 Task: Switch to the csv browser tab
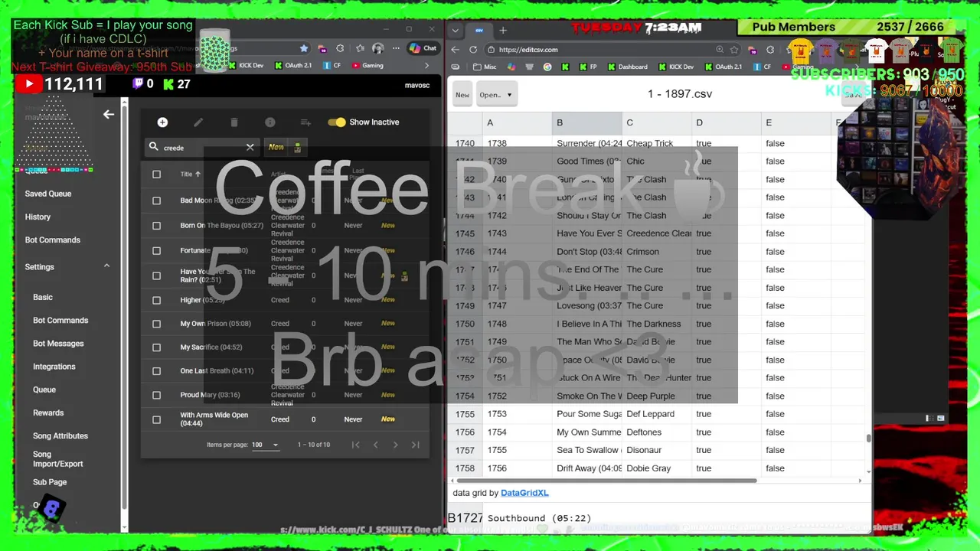tap(479, 31)
